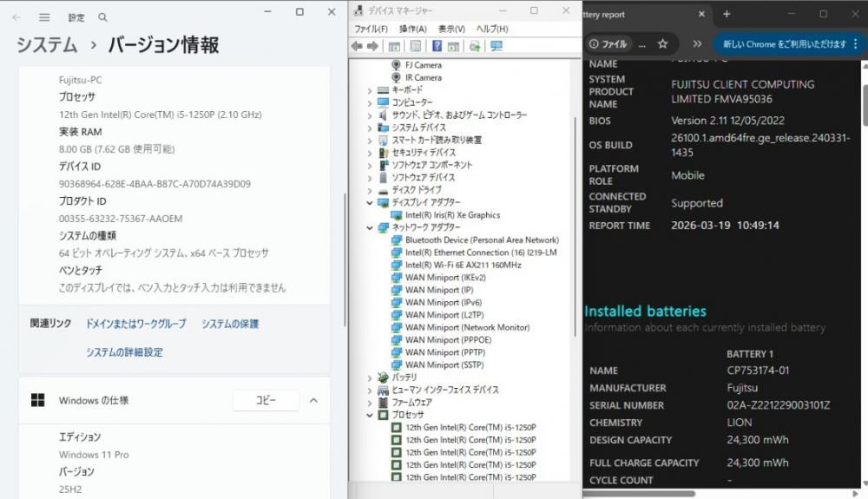This screenshot has width=868, height=499.
Task: Go back in Settings window
Action: click(x=16, y=17)
